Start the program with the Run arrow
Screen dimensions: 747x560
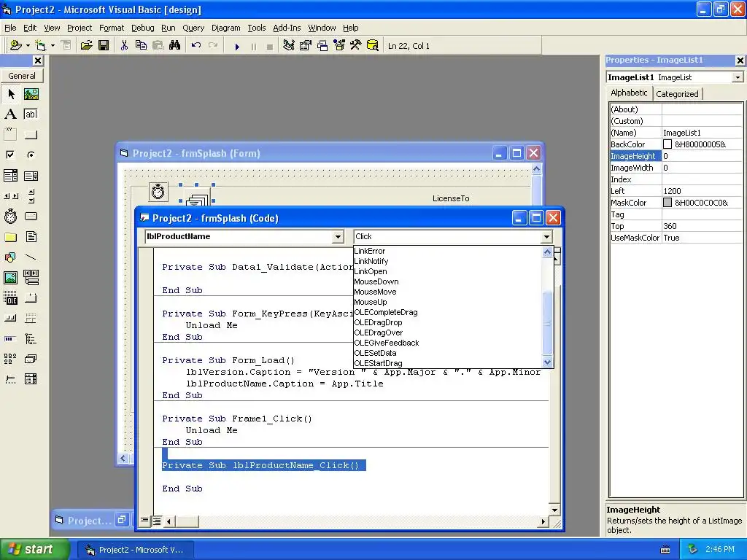coord(237,46)
